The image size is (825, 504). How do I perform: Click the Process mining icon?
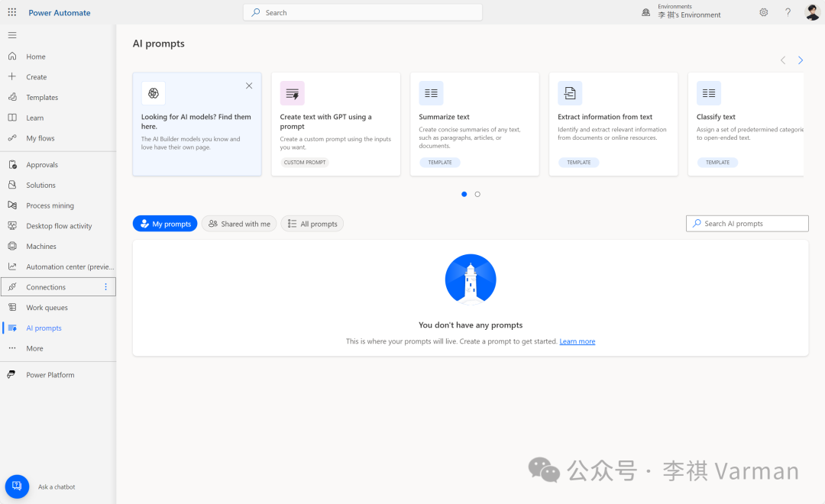12,205
